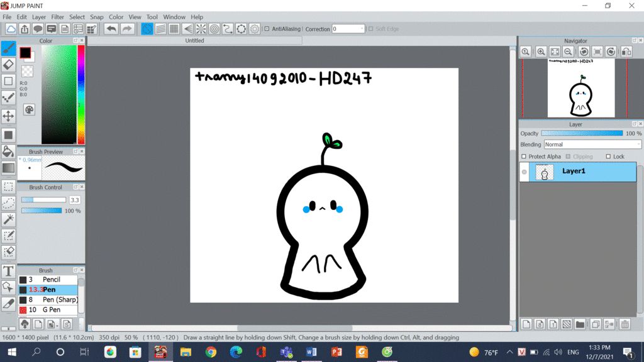Click the speech bubble icon in the toolbar

coord(38,29)
